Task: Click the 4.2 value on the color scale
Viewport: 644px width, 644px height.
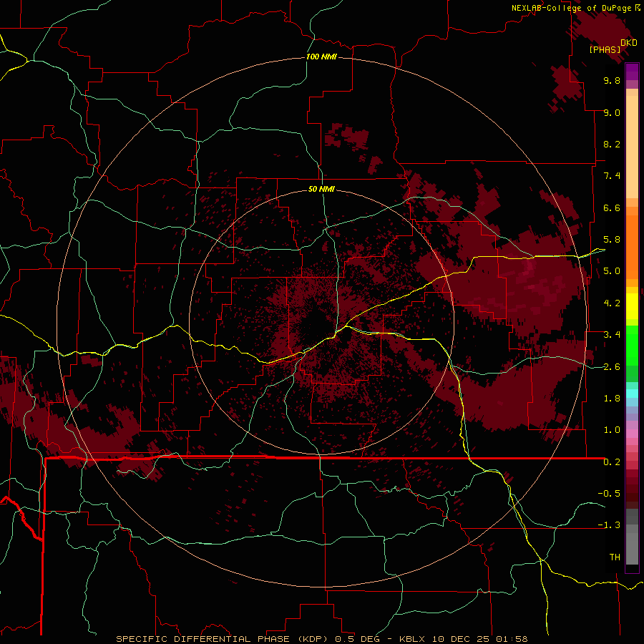Action: pos(612,303)
